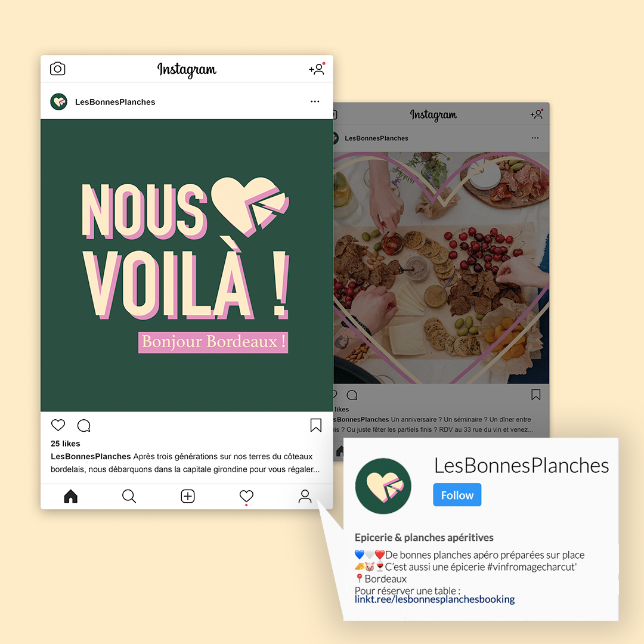Follow LesBonnesPlanches with blue button
The width and height of the screenshot is (644, 644).
tap(457, 495)
